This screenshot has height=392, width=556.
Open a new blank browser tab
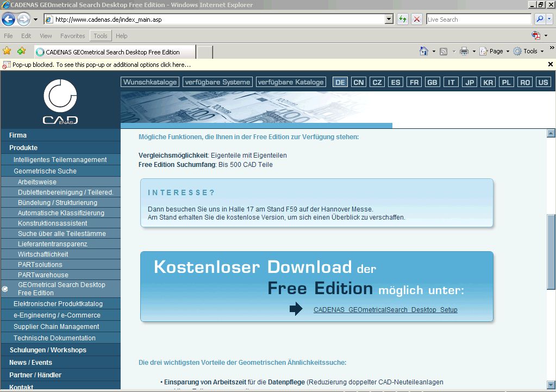[x=204, y=52]
